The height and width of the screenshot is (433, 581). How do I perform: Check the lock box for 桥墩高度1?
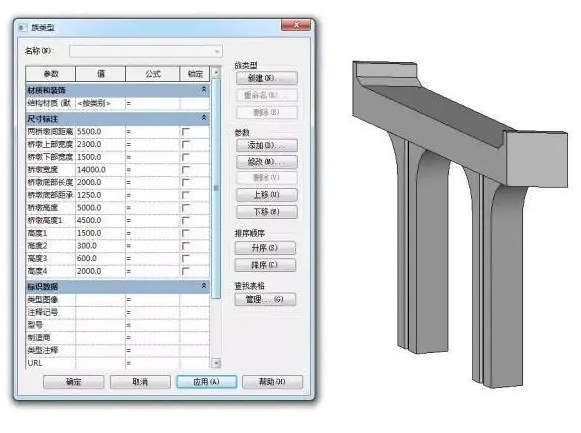(x=186, y=221)
